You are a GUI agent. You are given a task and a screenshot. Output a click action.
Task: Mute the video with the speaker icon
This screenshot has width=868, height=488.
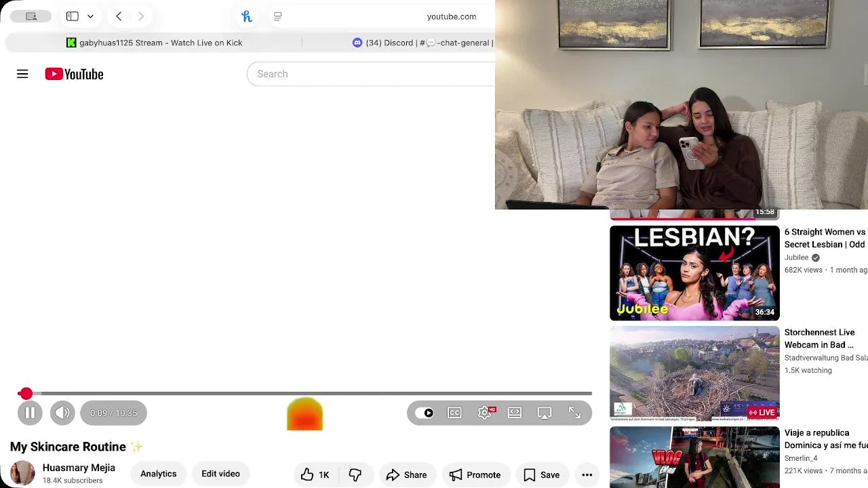tap(62, 413)
